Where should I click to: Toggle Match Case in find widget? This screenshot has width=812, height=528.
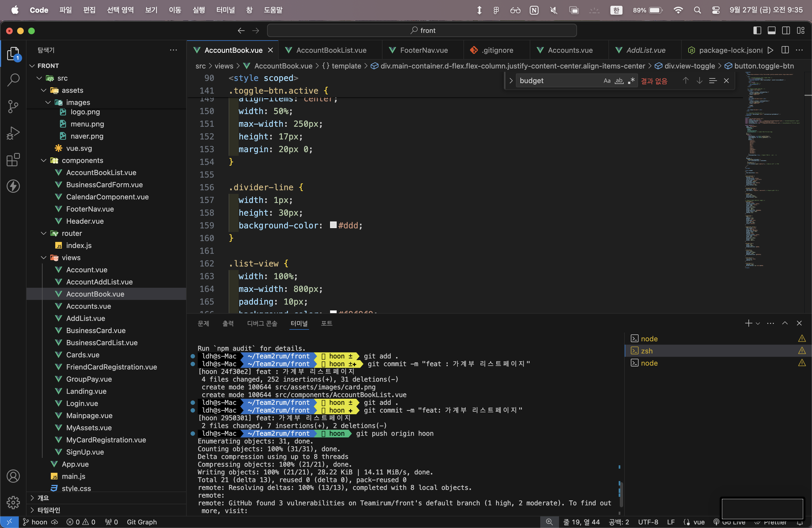(607, 81)
